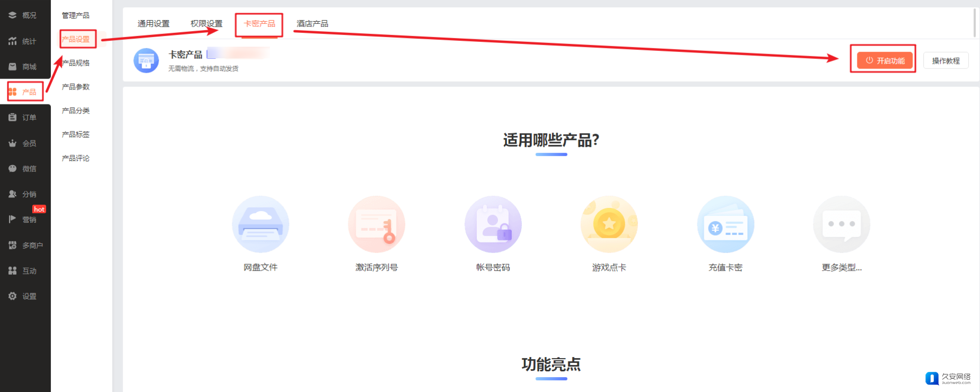The width and height of the screenshot is (980, 392).
Task: Open 产品分类 in the submenu
Action: [x=76, y=111]
